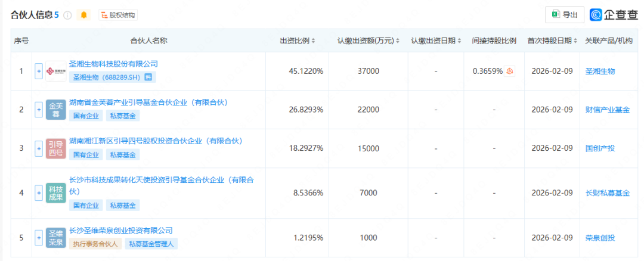The image size is (644, 261).
Task: Click the orange bell alert icon
Action: tap(83, 15)
